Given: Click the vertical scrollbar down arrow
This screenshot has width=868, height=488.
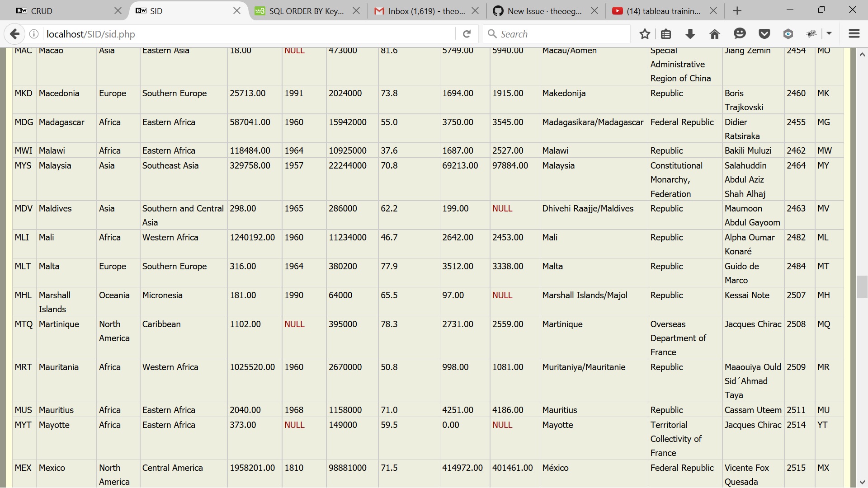Looking at the screenshot, I should 862,482.
